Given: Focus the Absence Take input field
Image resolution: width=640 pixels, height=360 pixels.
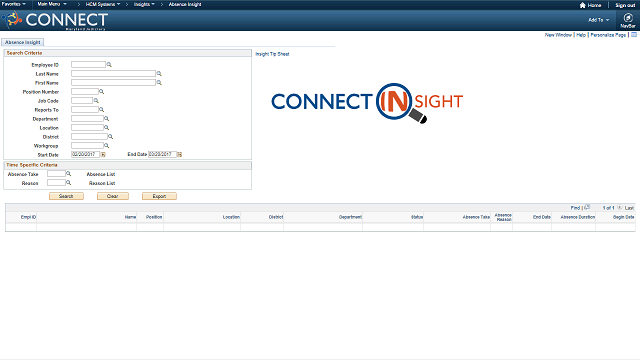Looking at the screenshot, I should click(x=56, y=173).
